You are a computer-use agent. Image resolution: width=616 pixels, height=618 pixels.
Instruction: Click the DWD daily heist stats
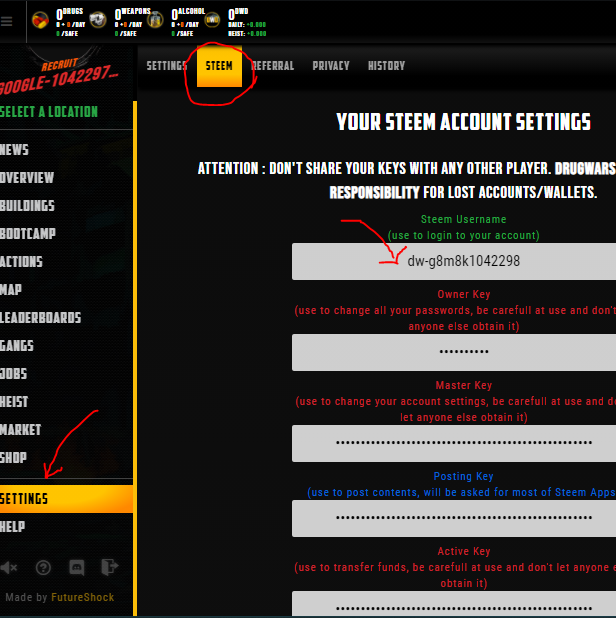pos(247,30)
